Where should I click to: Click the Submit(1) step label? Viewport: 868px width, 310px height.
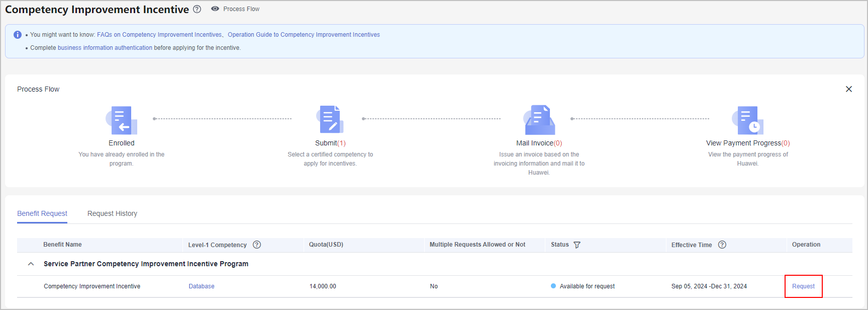click(330, 143)
